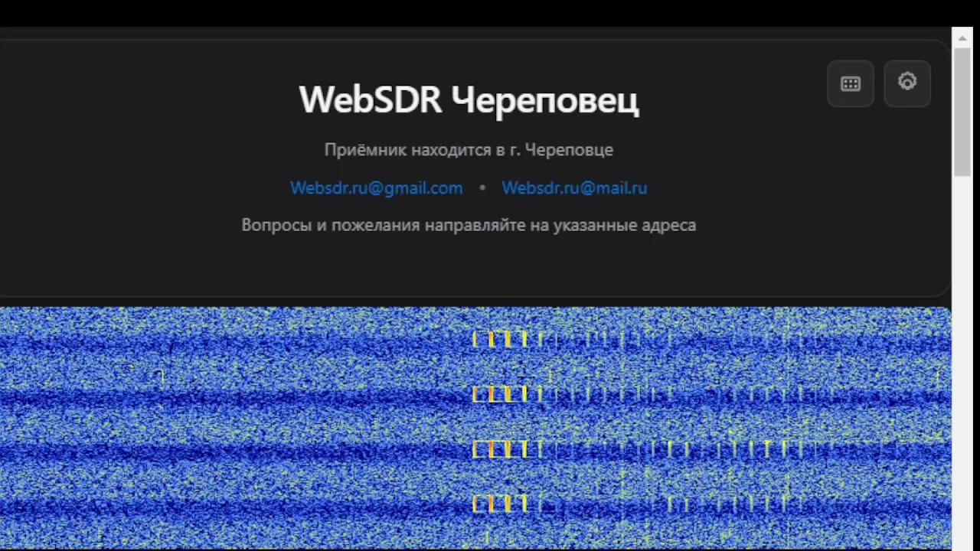
Task: Click the WebSDR Череповец heading
Action: pyautogui.click(x=469, y=100)
